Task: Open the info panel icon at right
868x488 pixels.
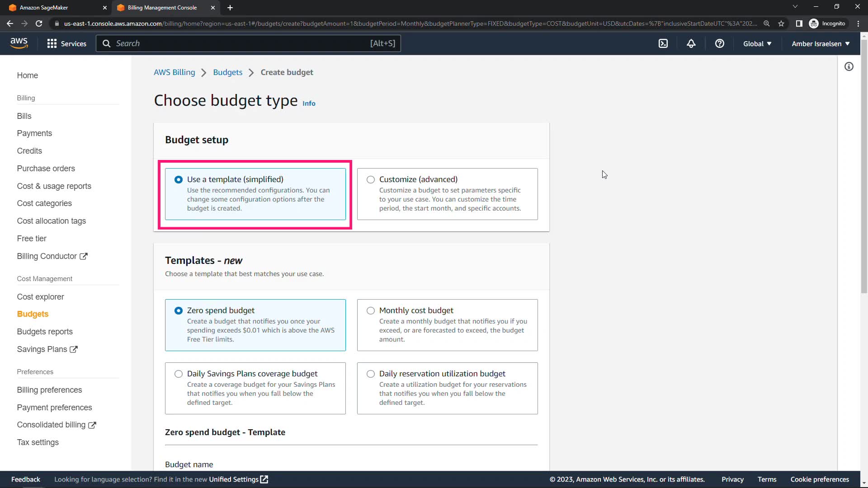Action: click(x=849, y=67)
